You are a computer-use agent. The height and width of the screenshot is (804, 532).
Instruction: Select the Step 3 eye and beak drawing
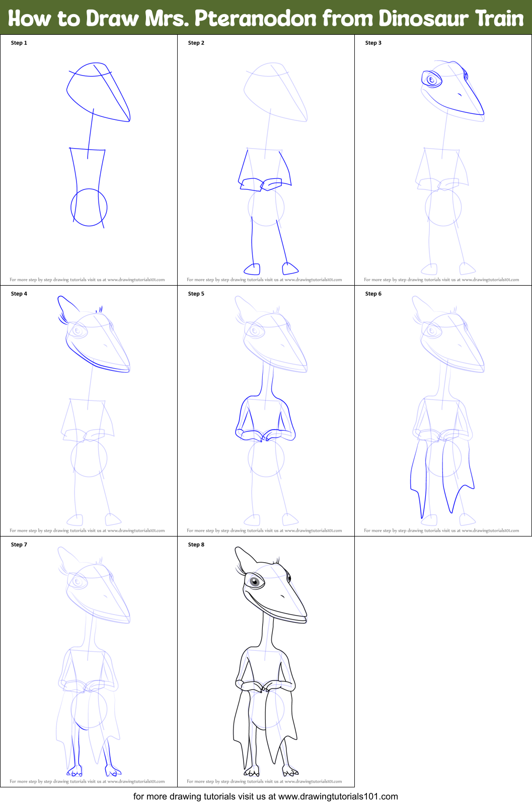pos(449,169)
